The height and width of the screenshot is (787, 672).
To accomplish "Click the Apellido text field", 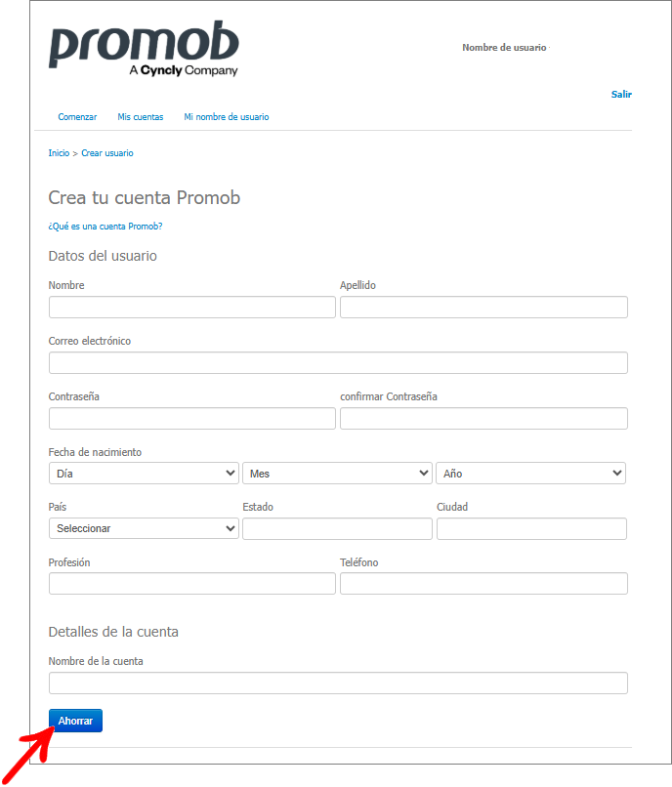I will pos(483,308).
